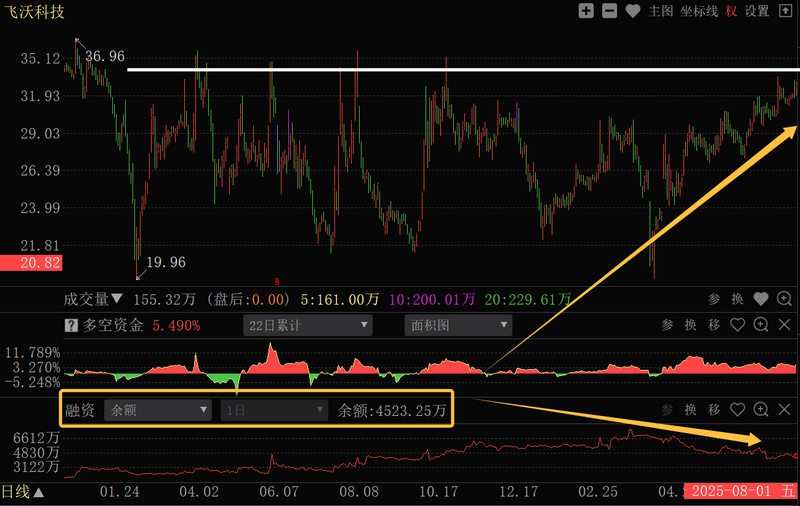Click magnifier icon in 多空资金 panel
Screen dimensions: 800x506
coord(761,325)
